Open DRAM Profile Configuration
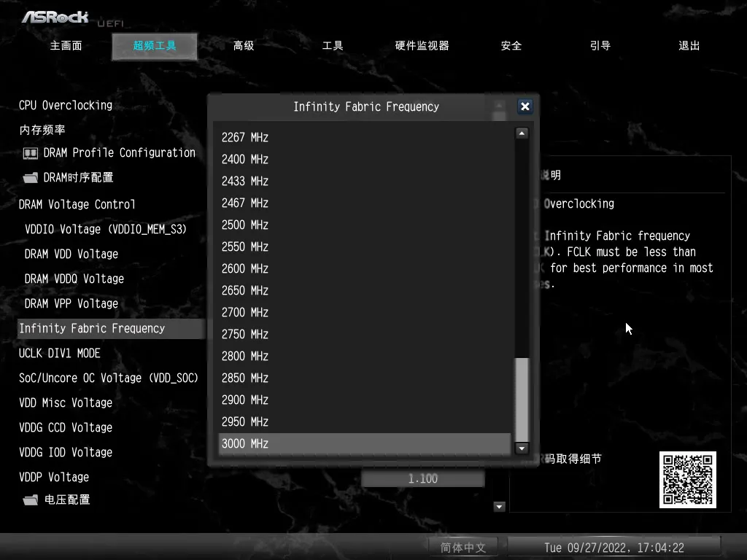The height and width of the screenshot is (560, 747). [119, 153]
